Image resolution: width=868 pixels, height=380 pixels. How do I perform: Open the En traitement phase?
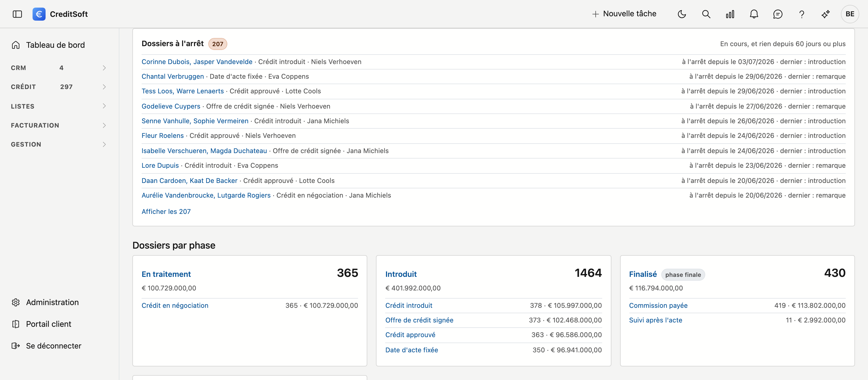coord(166,274)
